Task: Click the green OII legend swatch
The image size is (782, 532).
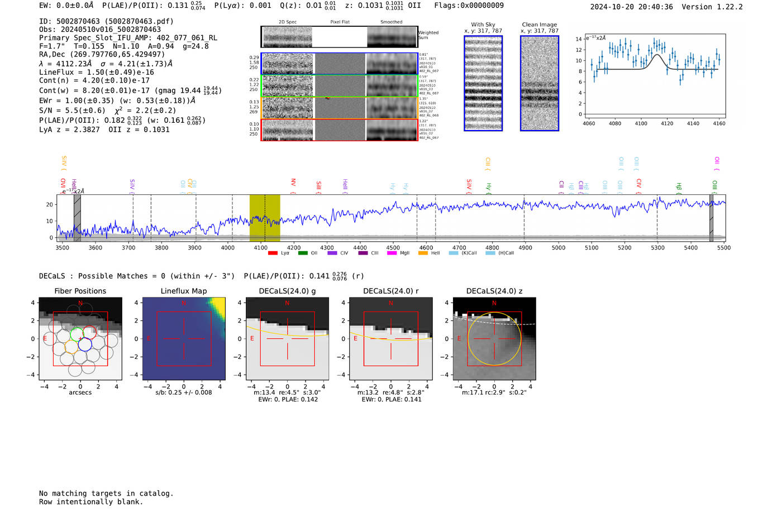Action: coord(303,253)
